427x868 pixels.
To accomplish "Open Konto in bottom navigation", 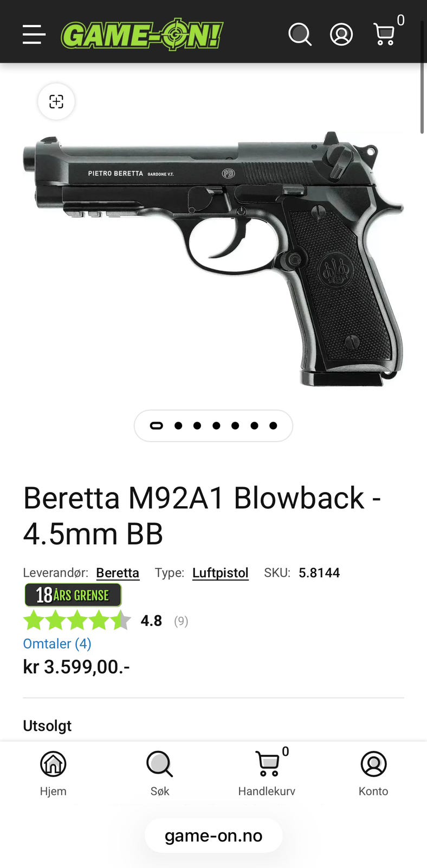I will (373, 774).
